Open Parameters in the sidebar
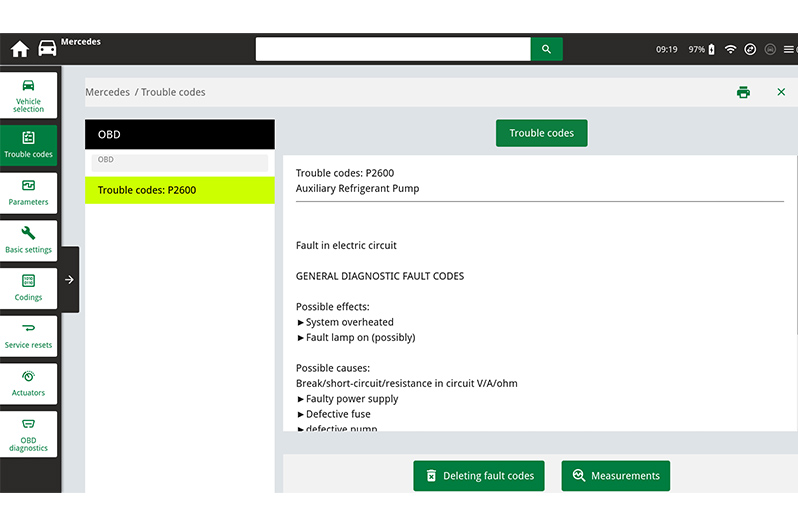 coord(29,192)
